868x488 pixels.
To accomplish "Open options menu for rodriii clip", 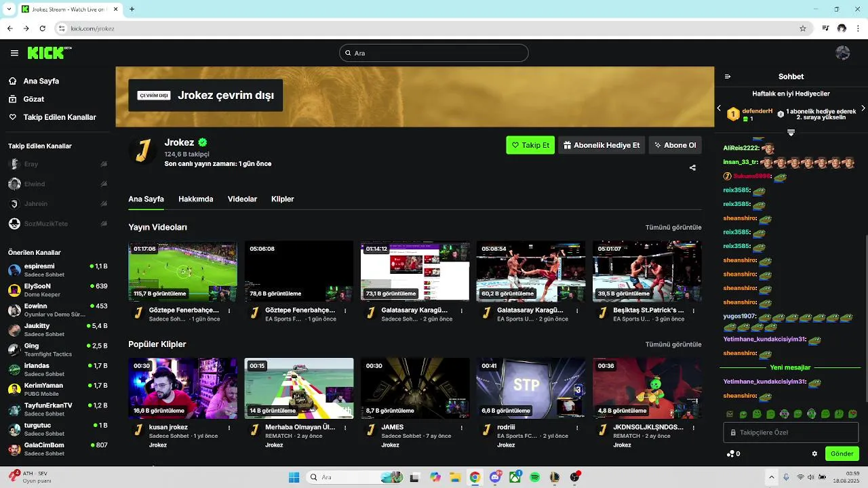I will point(577,428).
